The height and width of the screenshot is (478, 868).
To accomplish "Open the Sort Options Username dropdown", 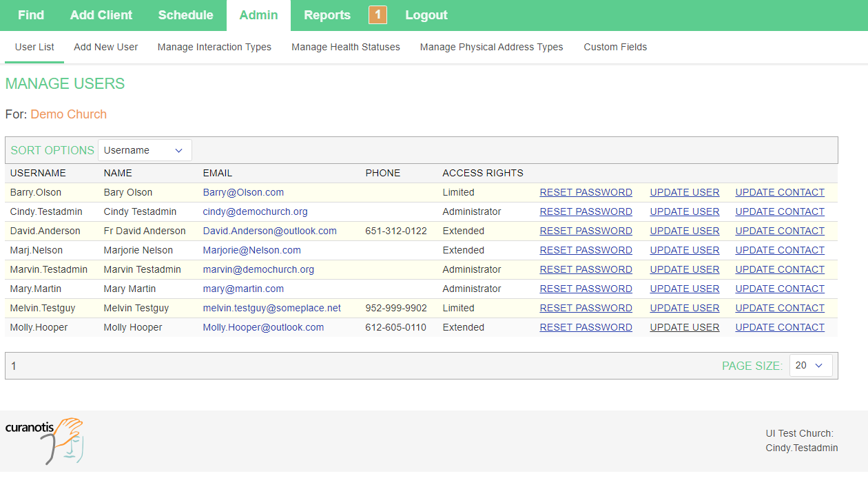I will pyautogui.click(x=145, y=150).
